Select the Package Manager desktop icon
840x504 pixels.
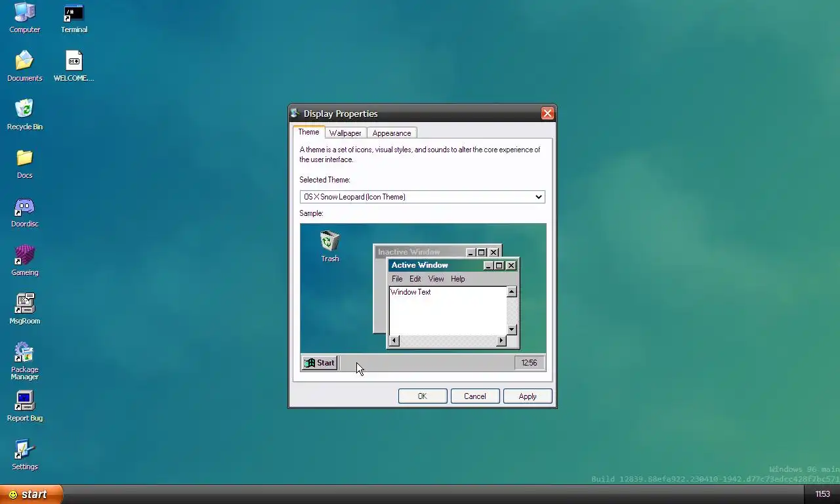25,361
